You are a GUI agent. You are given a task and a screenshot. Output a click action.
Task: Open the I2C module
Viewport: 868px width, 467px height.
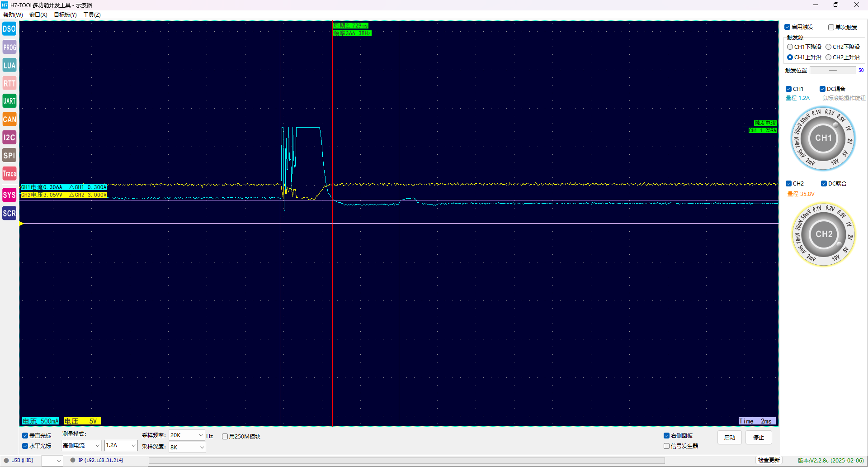(9, 137)
